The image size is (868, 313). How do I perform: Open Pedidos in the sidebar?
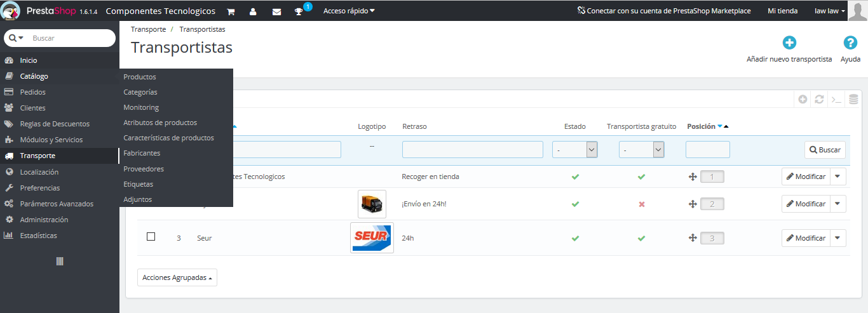pos(33,92)
